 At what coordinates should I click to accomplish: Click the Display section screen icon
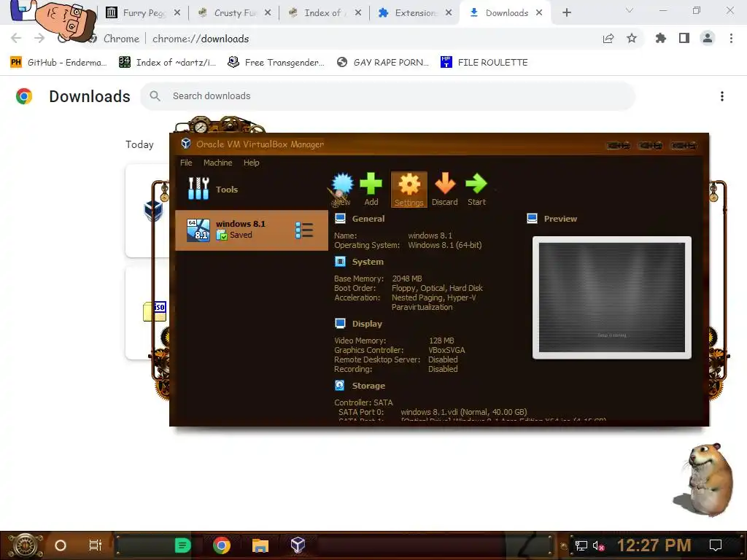coord(340,323)
